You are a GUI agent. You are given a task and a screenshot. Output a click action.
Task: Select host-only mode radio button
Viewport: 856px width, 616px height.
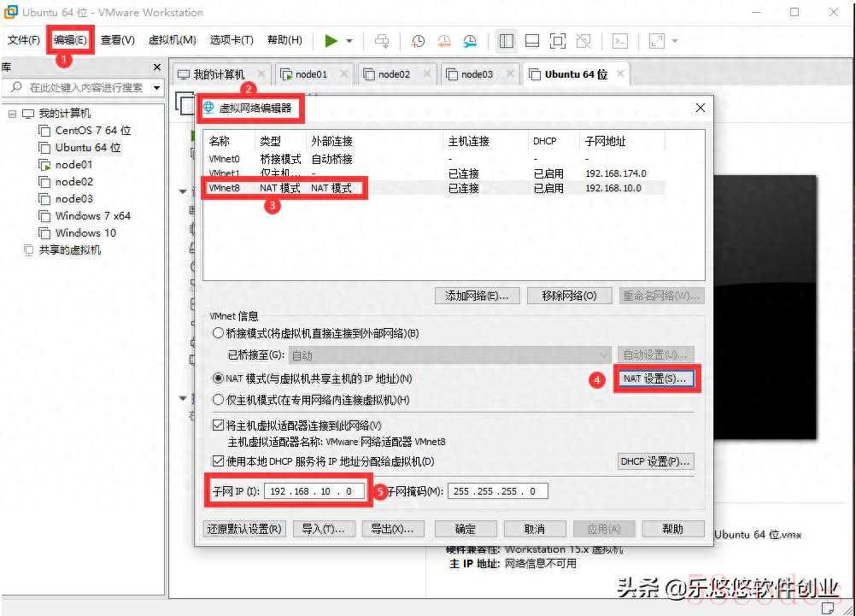[x=219, y=400]
